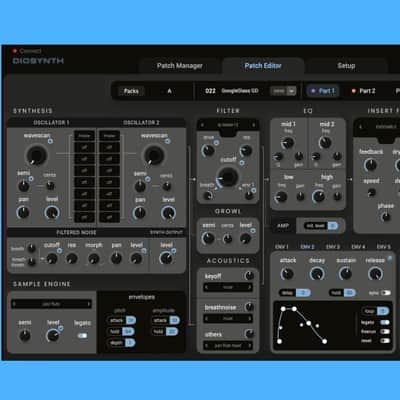
Task: Click synth output level modulation icon
Action: coord(174,251)
